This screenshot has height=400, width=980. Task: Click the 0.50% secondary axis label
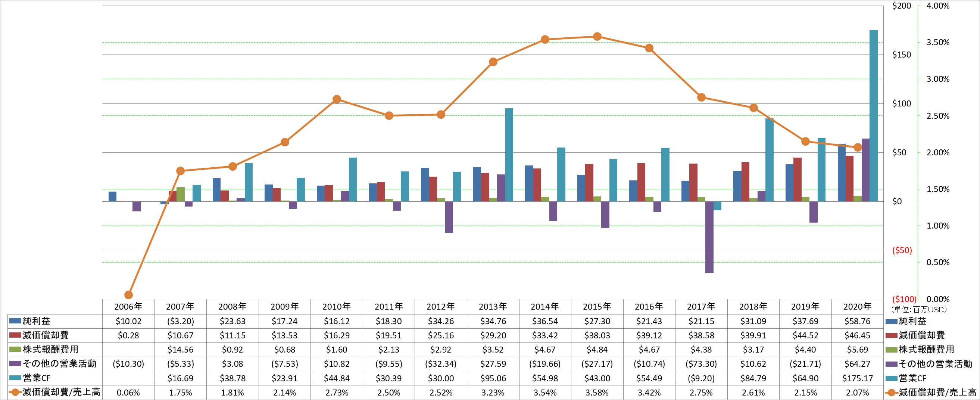(938, 262)
